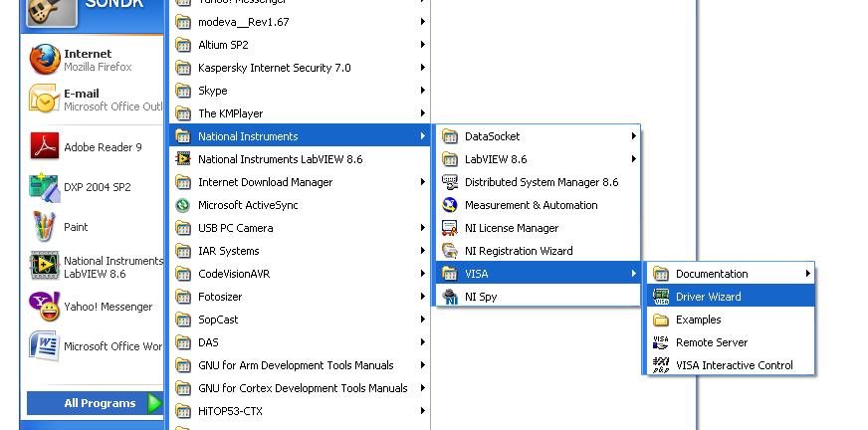The height and width of the screenshot is (430, 868).
Task: Click Microsoft ActiveSync icon in programs list
Action: tap(183, 205)
